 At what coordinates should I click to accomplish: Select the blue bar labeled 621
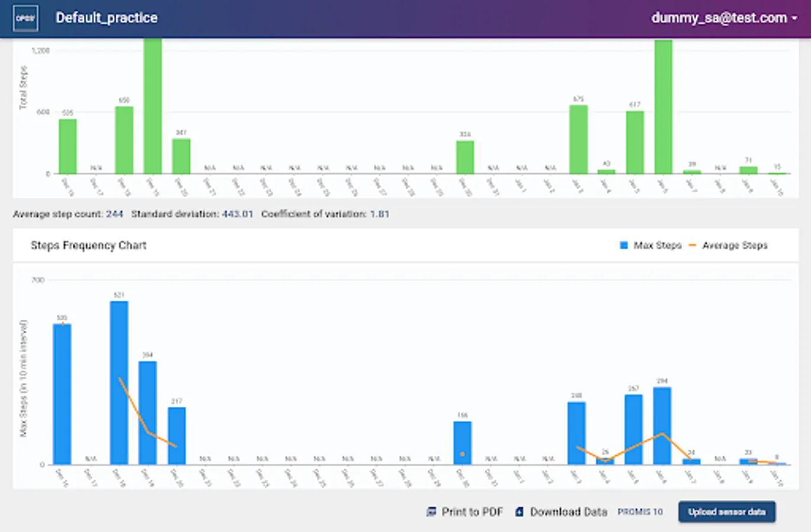click(119, 383)
